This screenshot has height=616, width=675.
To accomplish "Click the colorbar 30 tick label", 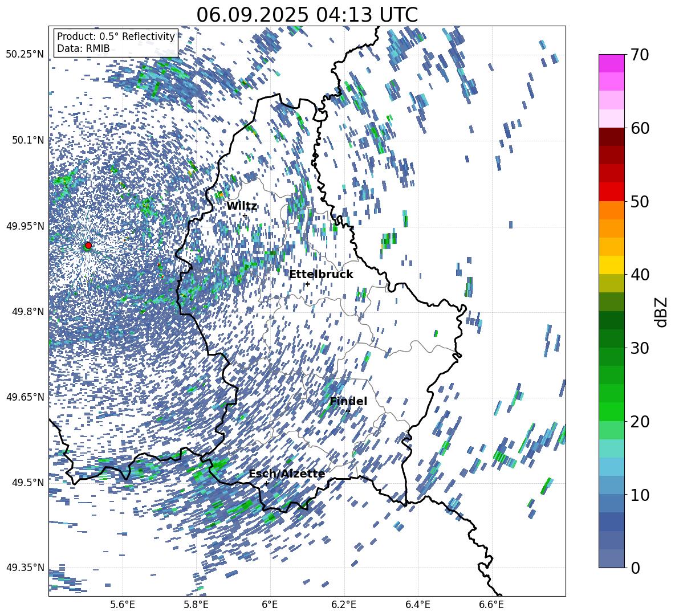I will [x=639, y=348].
